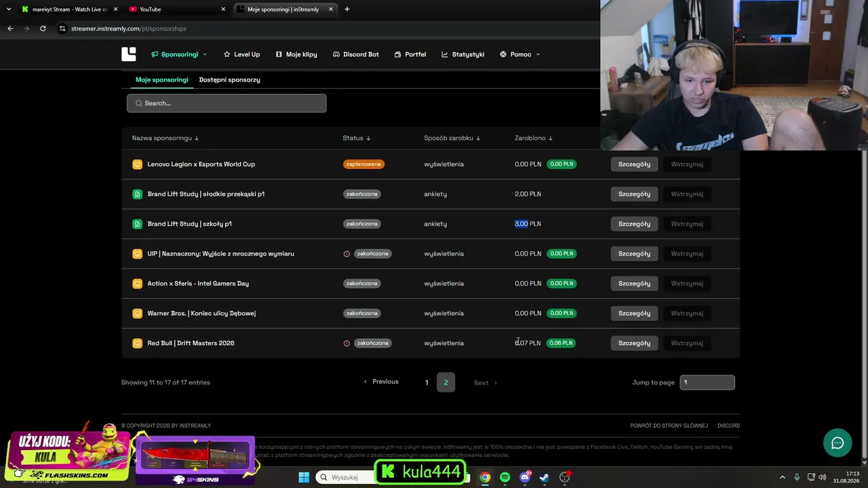Viewport: 868px width, 488px height.
Task: Open a new browser tab
Action: 347,9
